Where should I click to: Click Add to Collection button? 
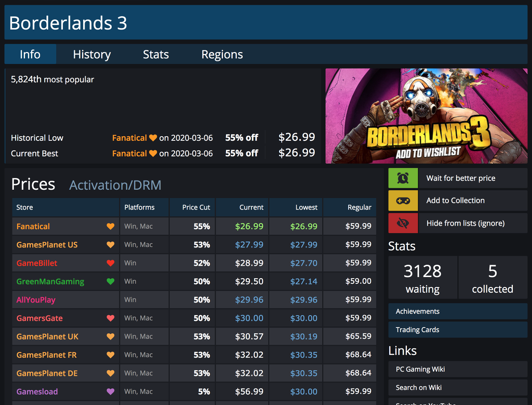pos(473,201)
